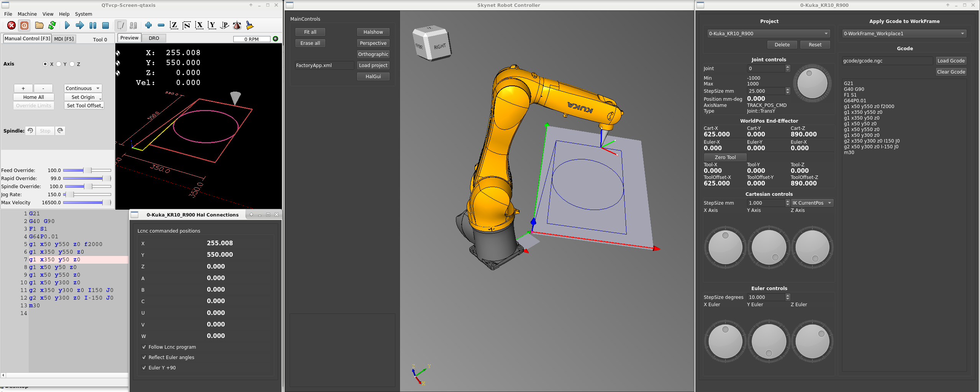
Task: Step the joint StepSize mm 25.000 spinner
Action: [x=788, y=91]
